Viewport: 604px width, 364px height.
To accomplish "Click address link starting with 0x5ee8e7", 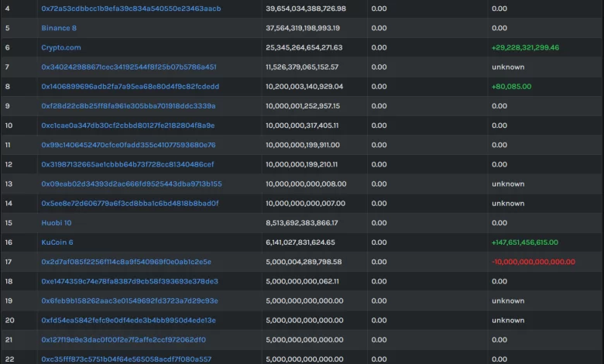I will [130, 204].
